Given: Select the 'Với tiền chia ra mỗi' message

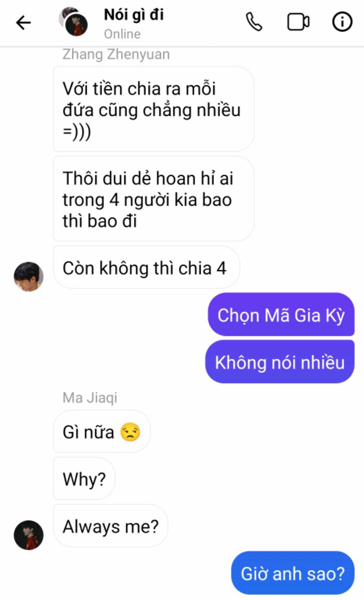Looking at the screenshot, I should click(154, 109).
